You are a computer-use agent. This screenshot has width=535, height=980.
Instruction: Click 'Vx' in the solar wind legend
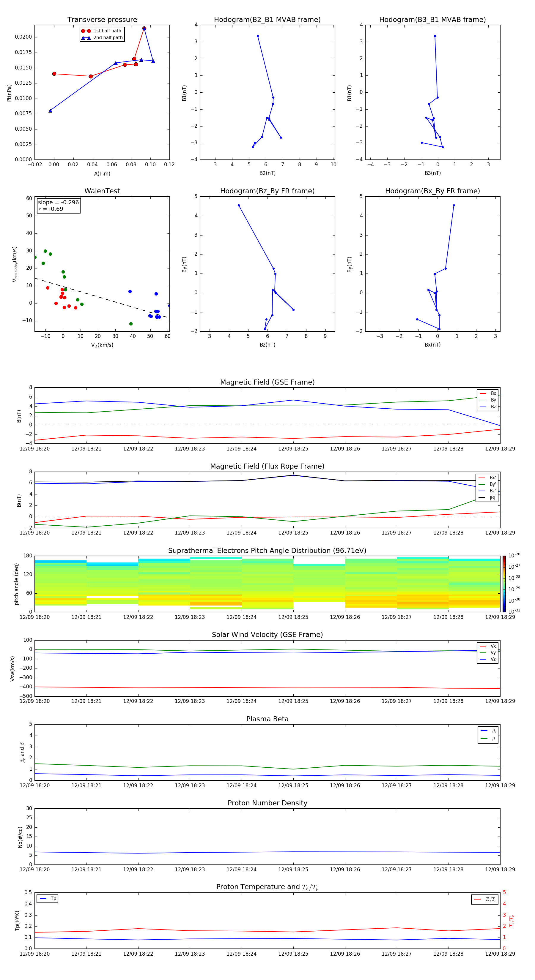coord(493,646)
